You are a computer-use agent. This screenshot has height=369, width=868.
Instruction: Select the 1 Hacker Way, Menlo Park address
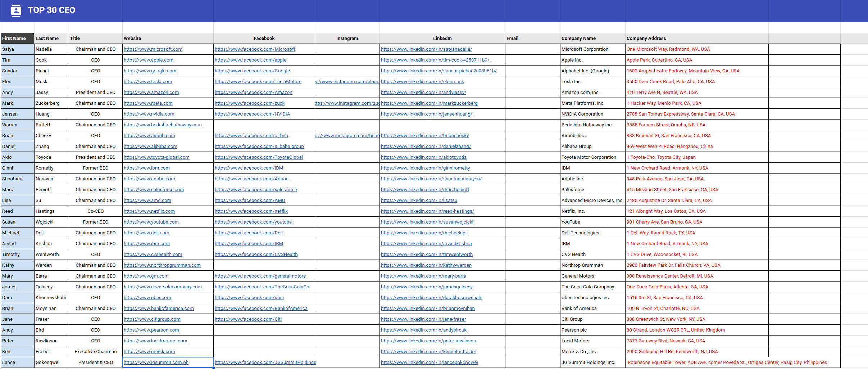point(664,103)
